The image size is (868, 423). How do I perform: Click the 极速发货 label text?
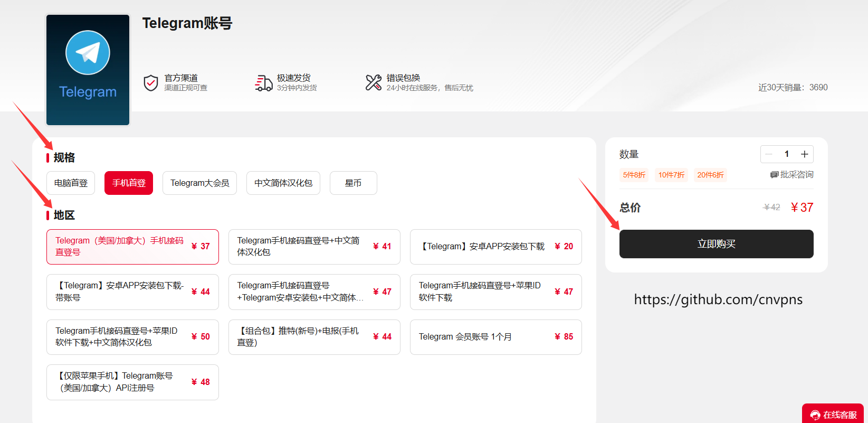294,78
